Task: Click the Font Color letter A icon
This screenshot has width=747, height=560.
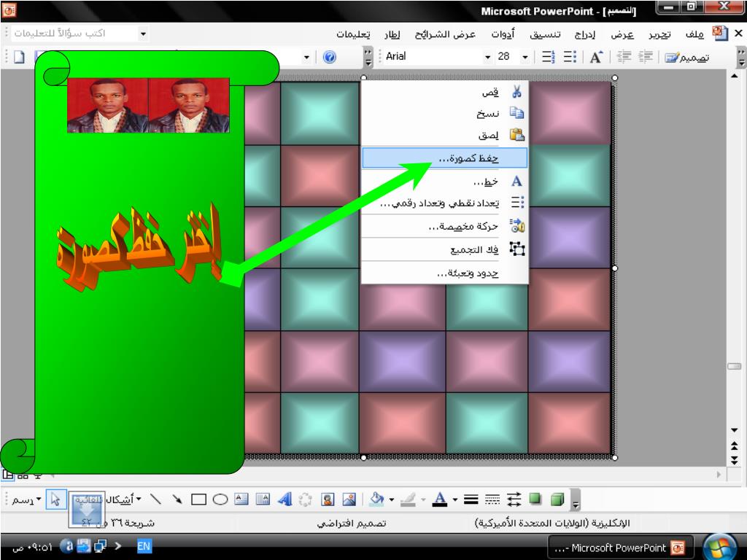Action: (440, 499)
